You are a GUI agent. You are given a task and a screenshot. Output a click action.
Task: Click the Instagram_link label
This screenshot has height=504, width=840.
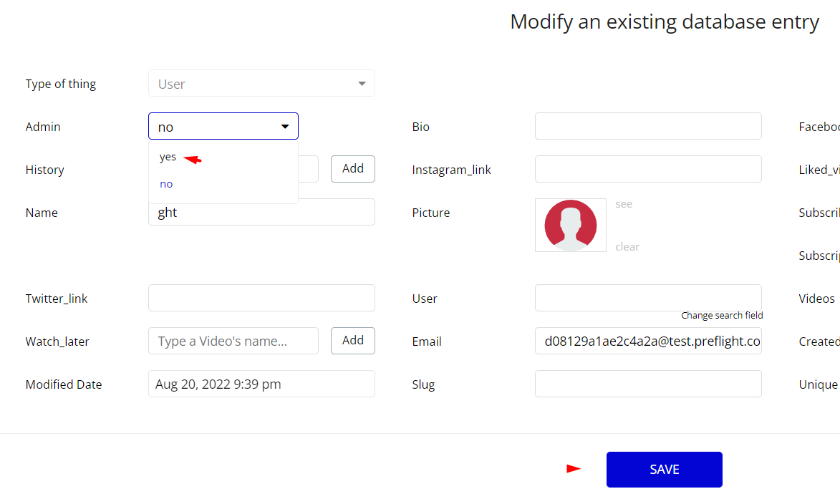pyautogui.click(x=451, y=170)
